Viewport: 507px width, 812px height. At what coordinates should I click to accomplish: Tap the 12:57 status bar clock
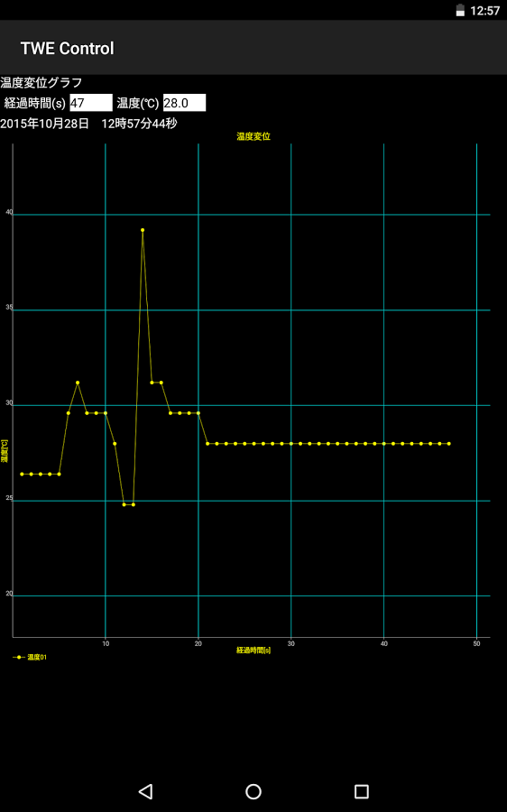click(x=484, y=10)
